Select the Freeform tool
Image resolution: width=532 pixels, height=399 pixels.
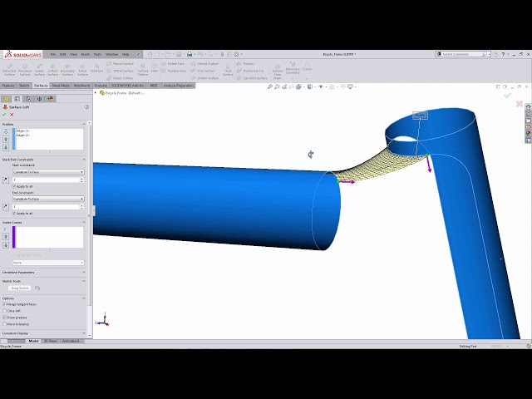[96, 68]
